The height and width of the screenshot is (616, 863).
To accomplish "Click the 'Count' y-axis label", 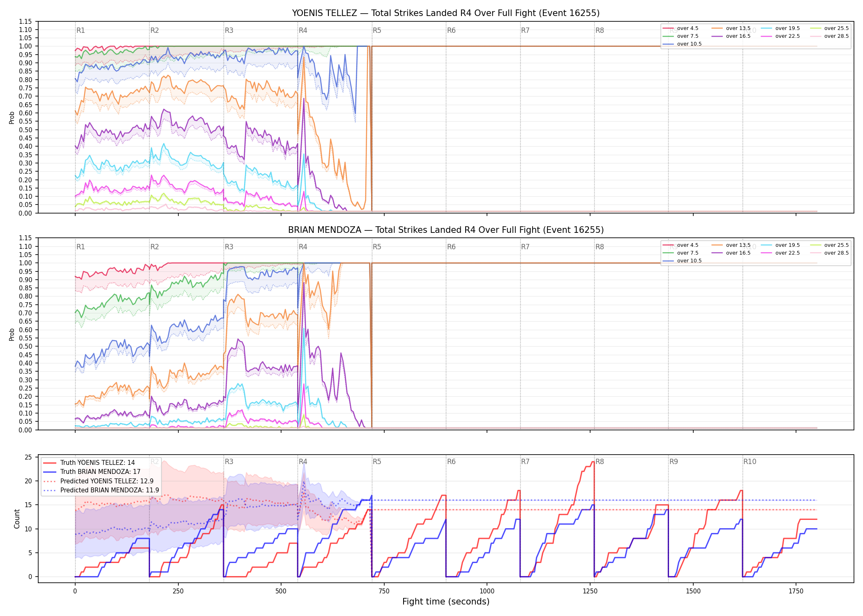I will (x=17, y=519).
